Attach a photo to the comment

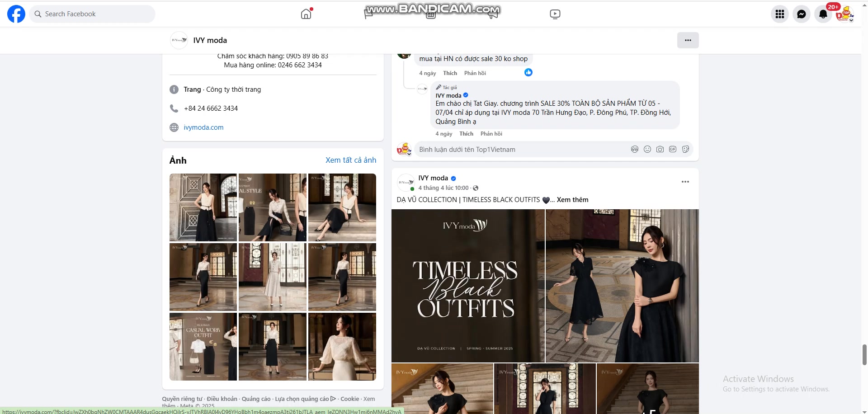point(660,149)
